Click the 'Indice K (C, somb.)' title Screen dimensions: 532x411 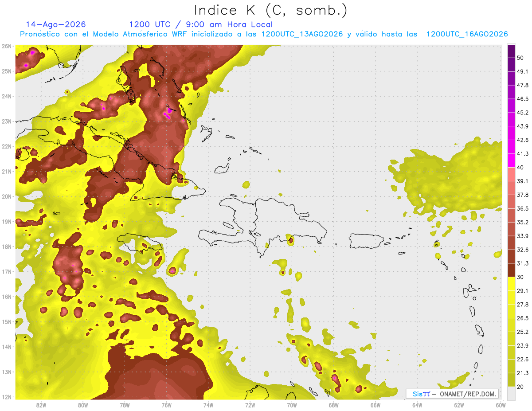pos(270,10)
